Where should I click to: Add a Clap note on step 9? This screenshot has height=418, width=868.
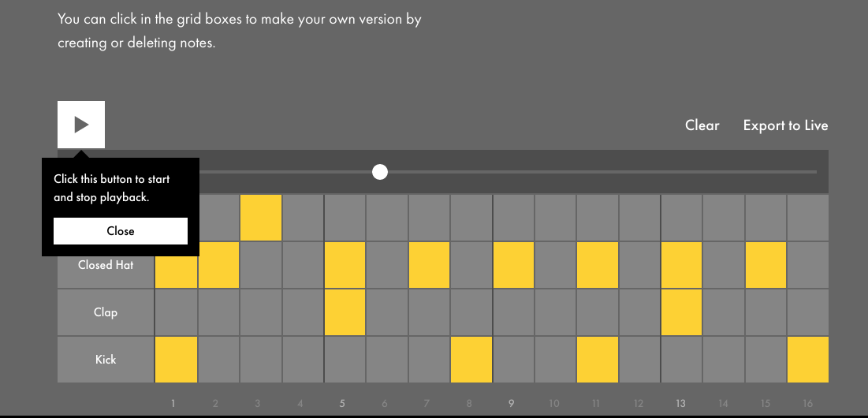[x=513, y=312]
